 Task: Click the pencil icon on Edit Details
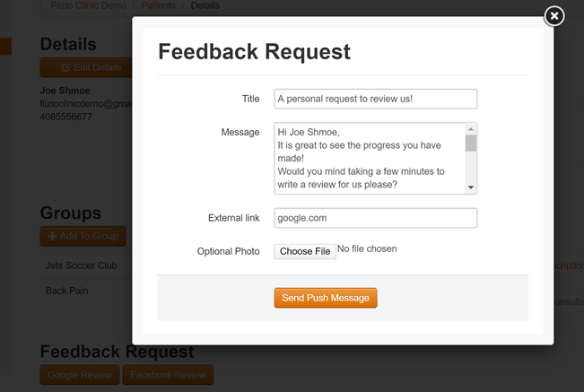coord(66,67)
